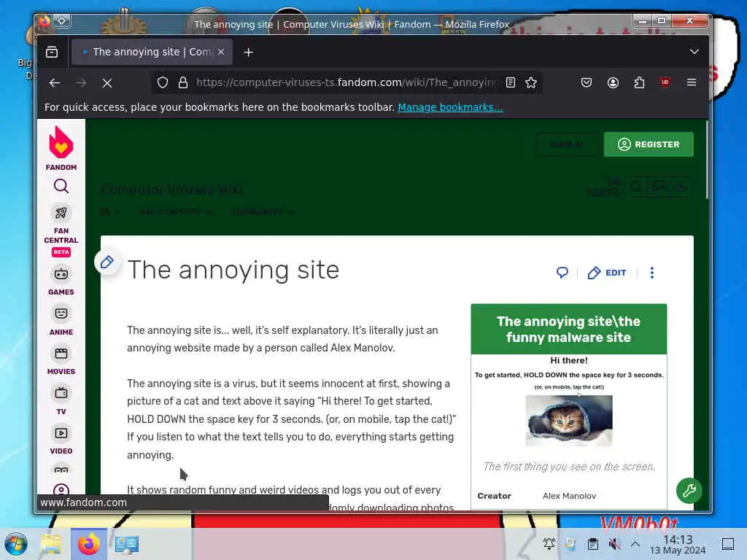Click the uBlock Origin extension icon
This screenshot has height=560, width=747.
(x=665, y=82)
